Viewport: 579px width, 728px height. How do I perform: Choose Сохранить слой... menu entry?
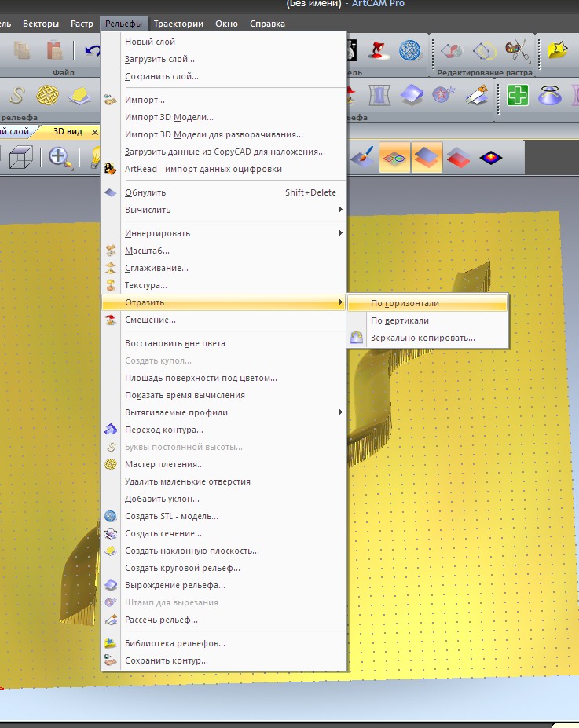pos(224,76)
